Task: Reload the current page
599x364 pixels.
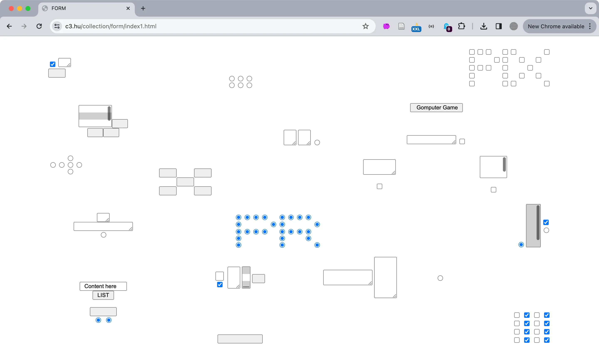Action: [x=39, y=26]
